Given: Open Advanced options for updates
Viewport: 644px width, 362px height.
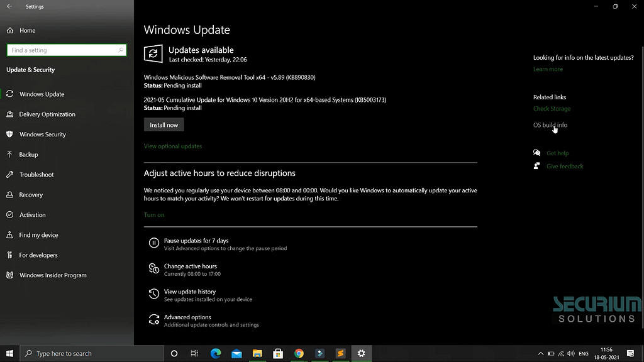Looking at the screenshot, I should [187, 317].
